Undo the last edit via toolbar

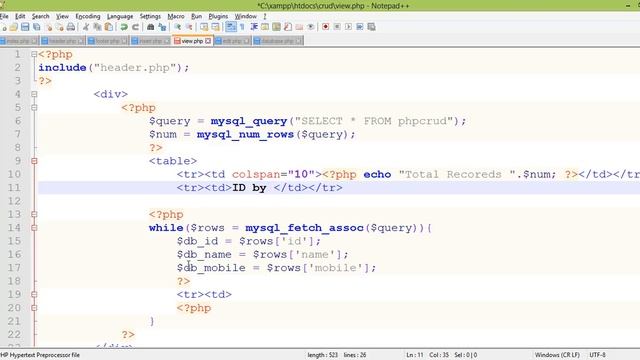click(x=124, y=27)
